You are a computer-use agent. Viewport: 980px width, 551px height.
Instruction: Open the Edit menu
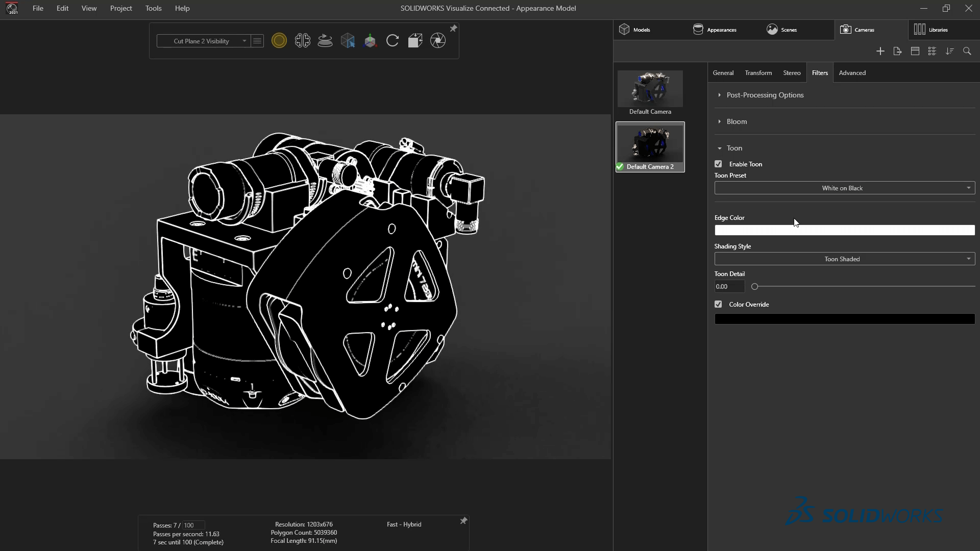pos(62,8)
